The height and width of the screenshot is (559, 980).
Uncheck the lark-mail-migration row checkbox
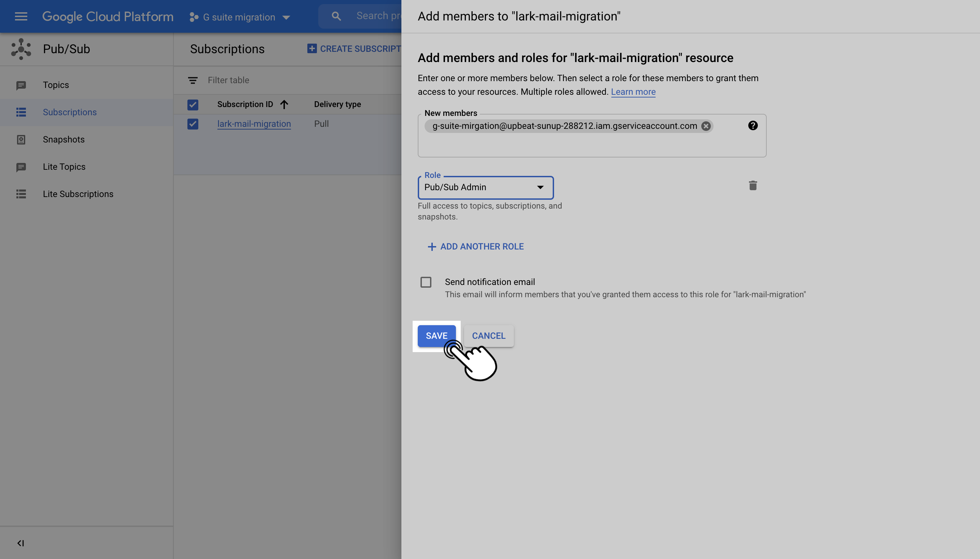(193, 124)
